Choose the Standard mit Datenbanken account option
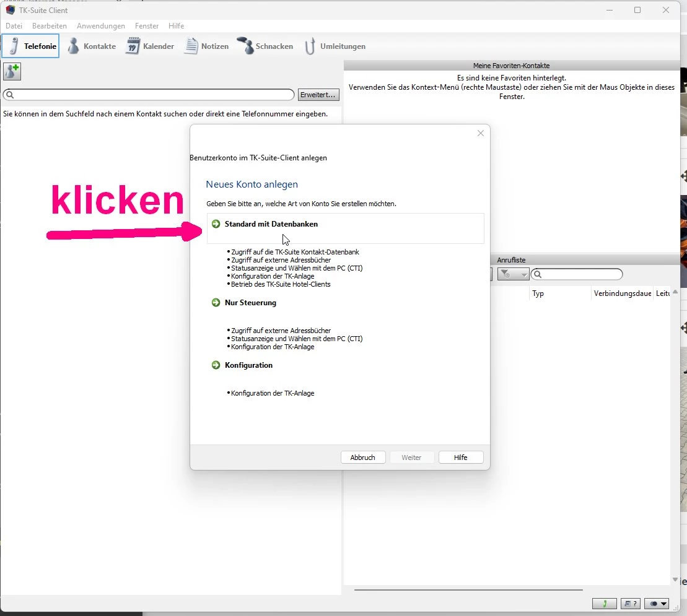This screenshot has height=616, width=687. pyautogui.click(x=271, y=224)
